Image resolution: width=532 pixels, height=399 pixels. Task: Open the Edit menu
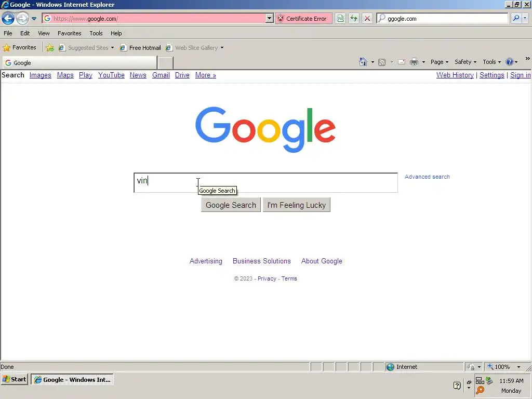[x=25, y=33]
